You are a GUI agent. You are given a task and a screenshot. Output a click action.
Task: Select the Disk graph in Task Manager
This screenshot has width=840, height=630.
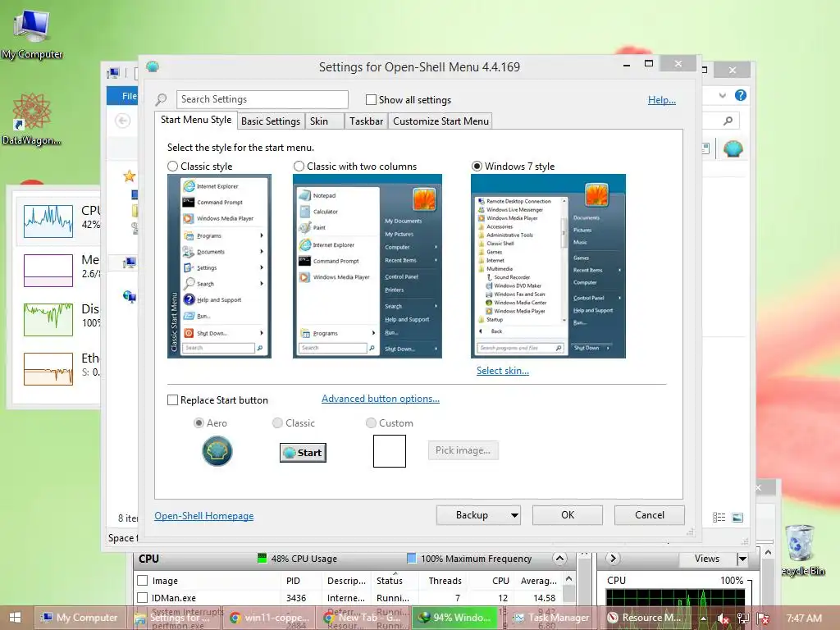48,320
